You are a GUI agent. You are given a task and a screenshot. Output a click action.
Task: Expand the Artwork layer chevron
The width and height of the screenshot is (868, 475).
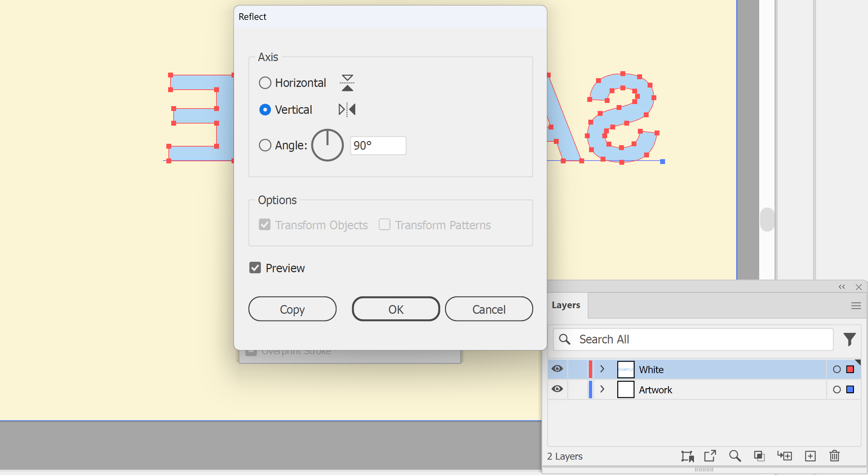point(602,389)
